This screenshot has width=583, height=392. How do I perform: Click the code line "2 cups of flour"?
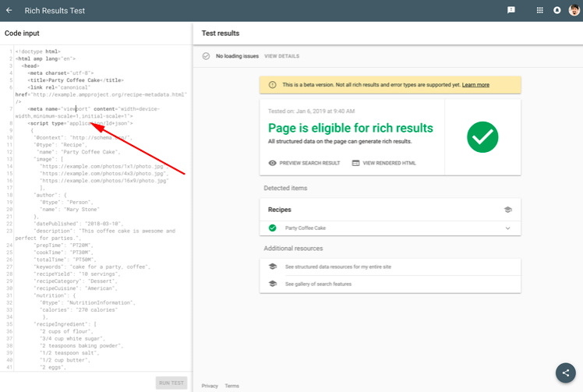click(66, 331)
